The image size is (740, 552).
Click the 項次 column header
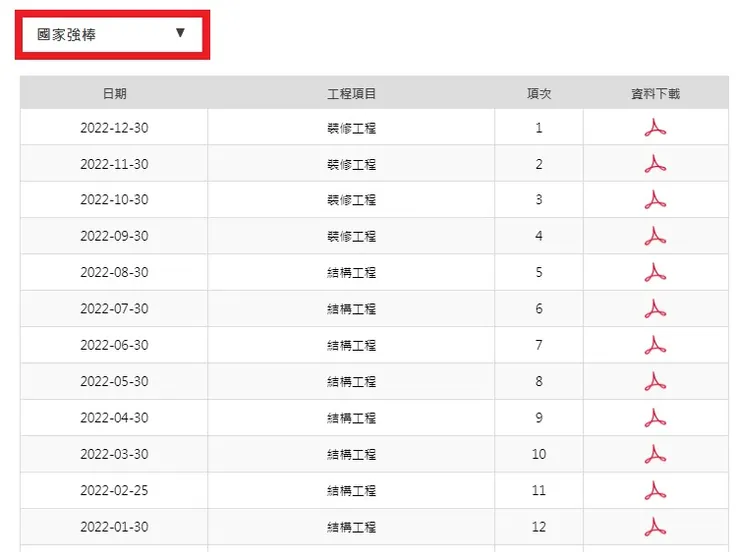tap(539, 94)
